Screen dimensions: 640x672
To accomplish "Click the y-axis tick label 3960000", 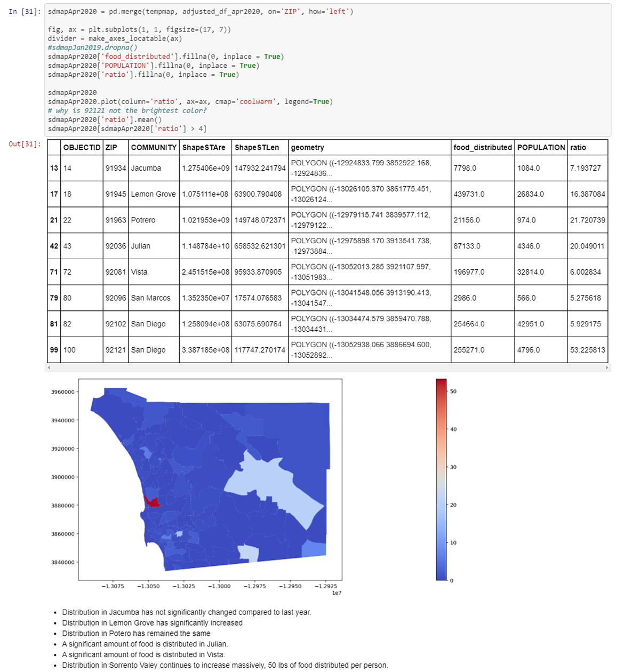I will 63,392.
